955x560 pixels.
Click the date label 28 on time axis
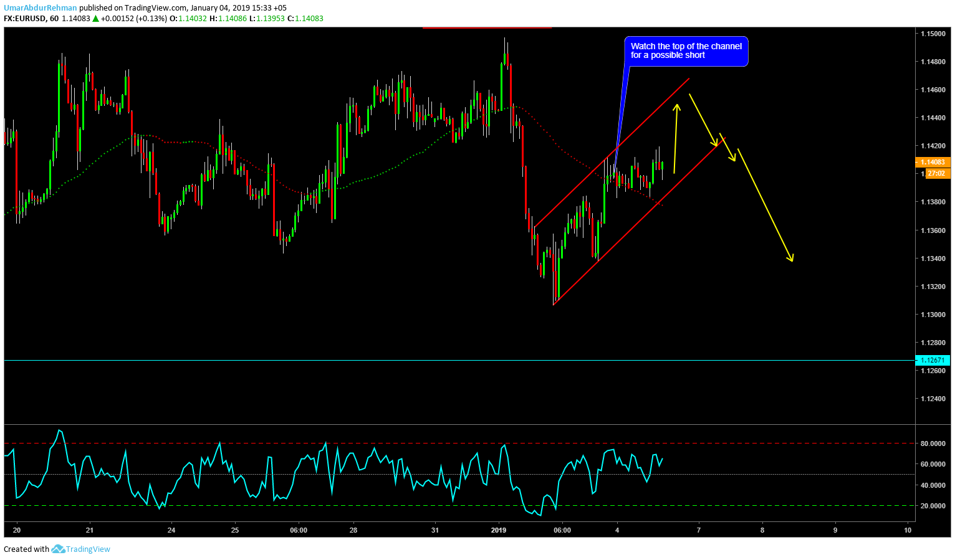click(353, 530)
